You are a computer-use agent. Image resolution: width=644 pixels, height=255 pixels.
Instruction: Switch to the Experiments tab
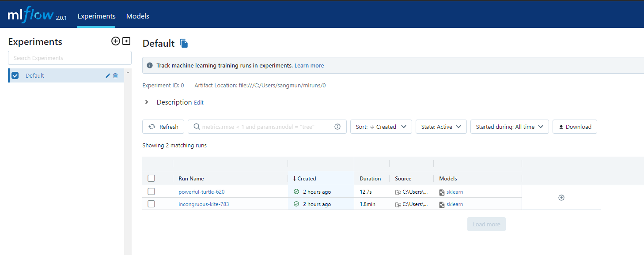96,16
